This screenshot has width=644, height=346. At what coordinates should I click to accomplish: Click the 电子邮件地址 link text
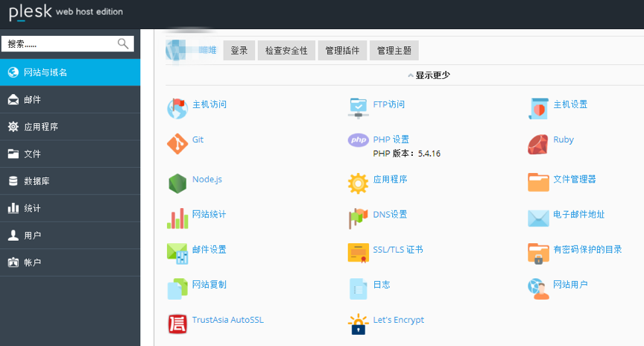(579, 214)
